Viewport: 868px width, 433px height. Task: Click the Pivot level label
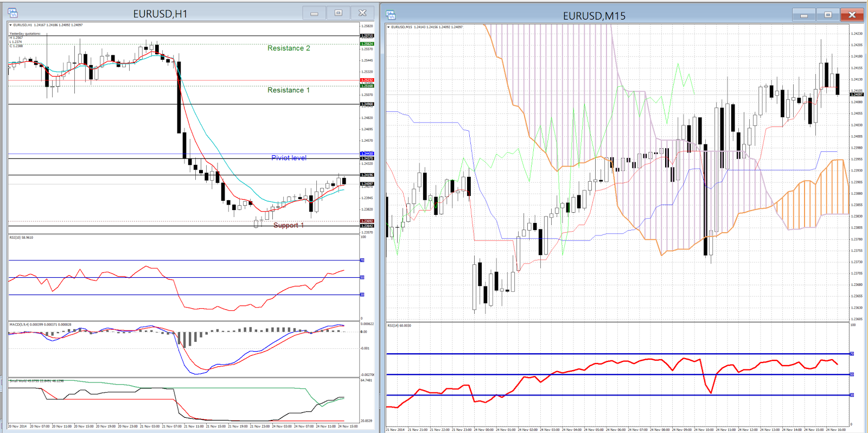289,158
